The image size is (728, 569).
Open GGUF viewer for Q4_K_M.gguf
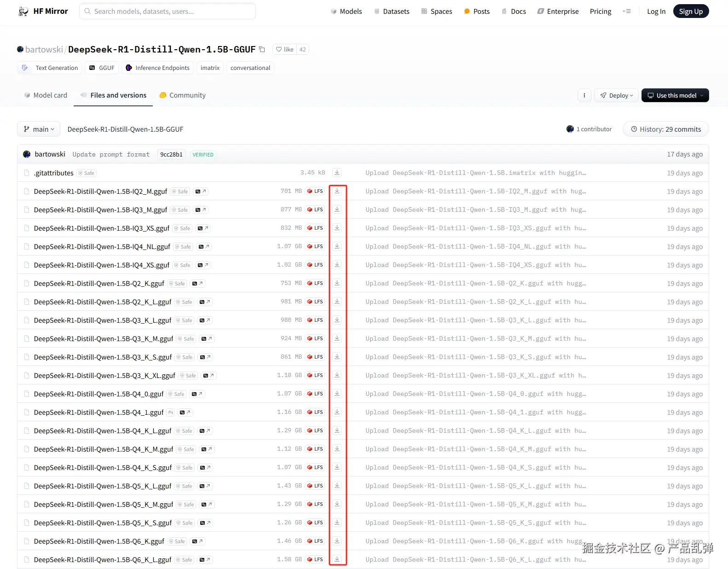click(x=207, y=449)
